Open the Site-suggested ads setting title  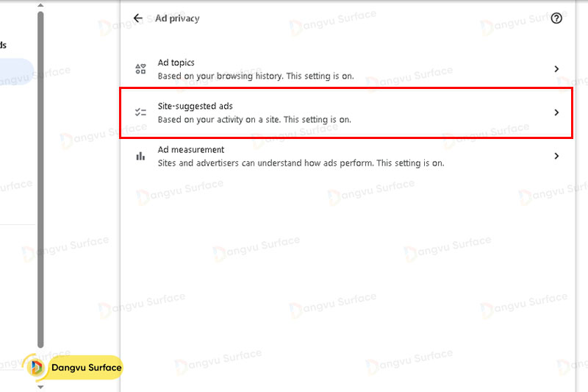coord(195,107)
